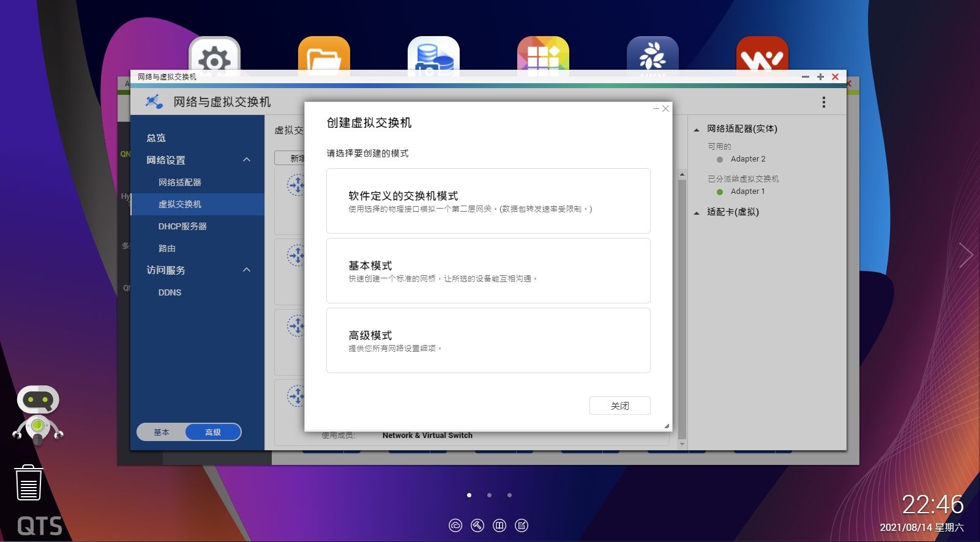Click the clock showing 22:46
Viewport: 980px width, 542px height.
(x=932, y=504)
